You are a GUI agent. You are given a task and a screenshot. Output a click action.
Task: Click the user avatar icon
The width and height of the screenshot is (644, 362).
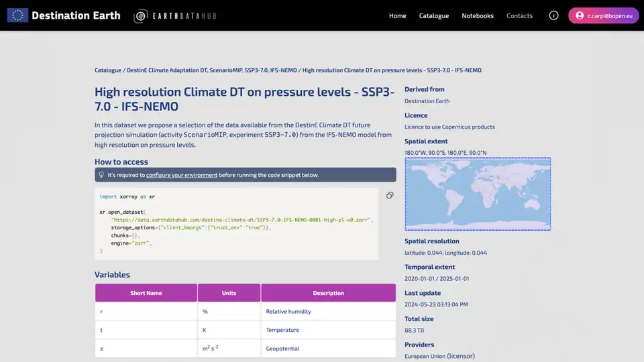[580, 15]
